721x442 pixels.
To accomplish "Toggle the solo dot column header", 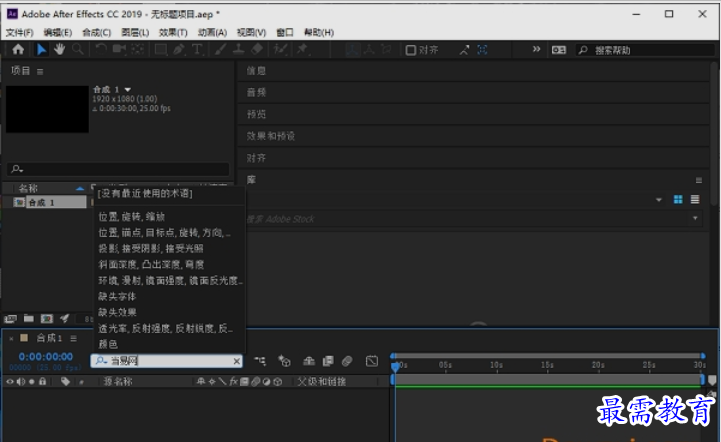I will (32, 381).
